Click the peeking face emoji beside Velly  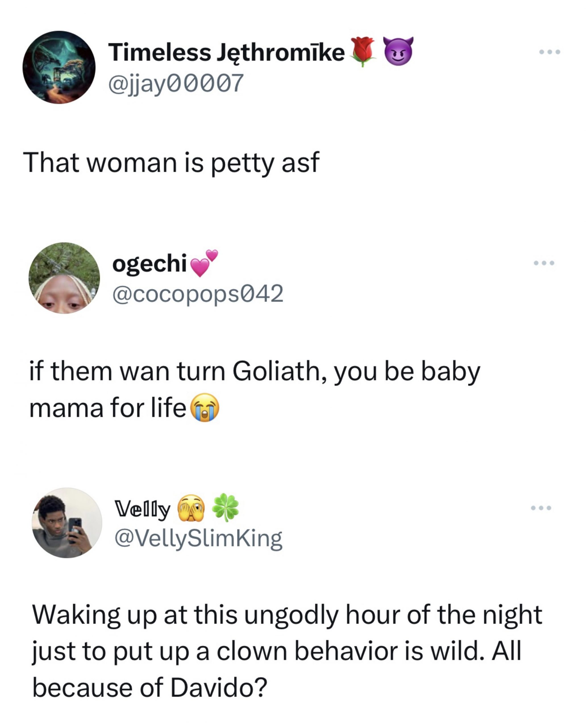(191, 508)
